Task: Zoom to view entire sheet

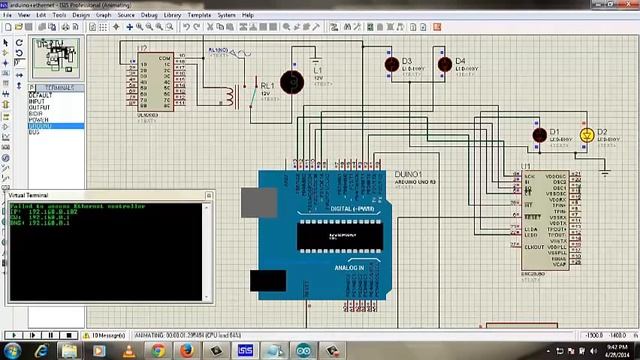Action: pos(159,27)
